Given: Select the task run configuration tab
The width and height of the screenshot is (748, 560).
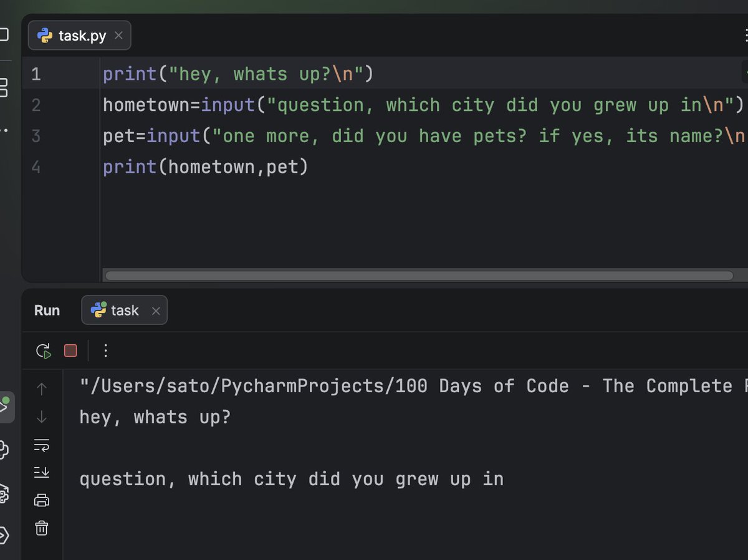Looking at the screenshot, I should 124,310.
